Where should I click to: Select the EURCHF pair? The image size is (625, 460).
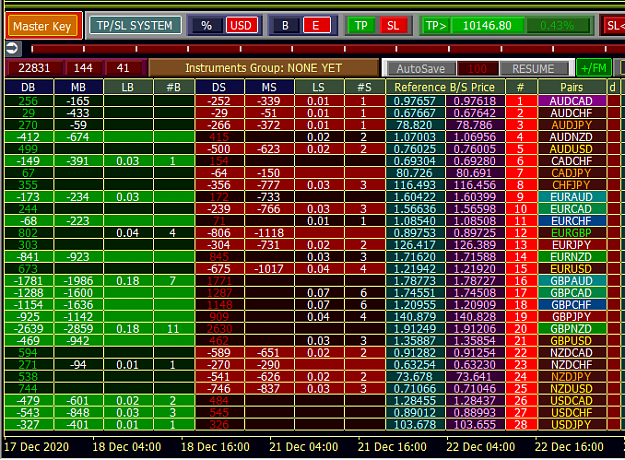572,221
